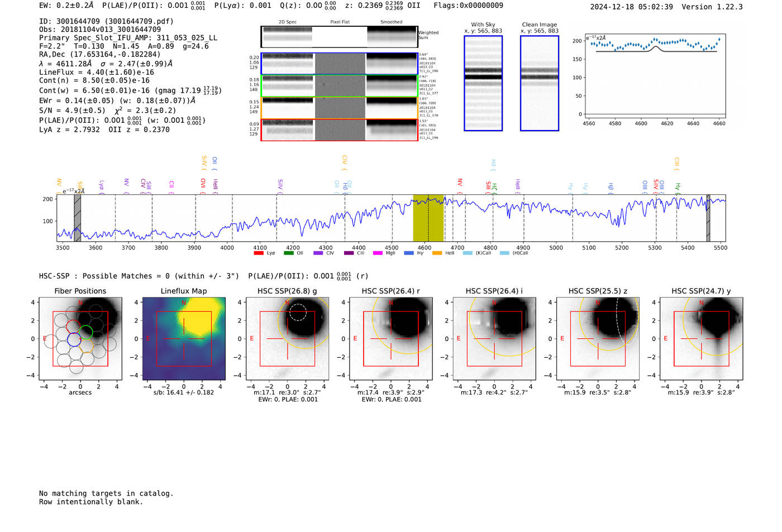782x532 pixels.
Task: Click the ID: 3001644709 text line
Action: 106,21
